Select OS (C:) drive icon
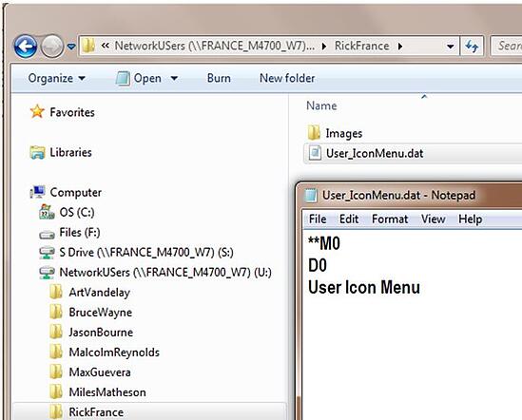522x420 pixels. pyautogui.click(x=47, y=212)
